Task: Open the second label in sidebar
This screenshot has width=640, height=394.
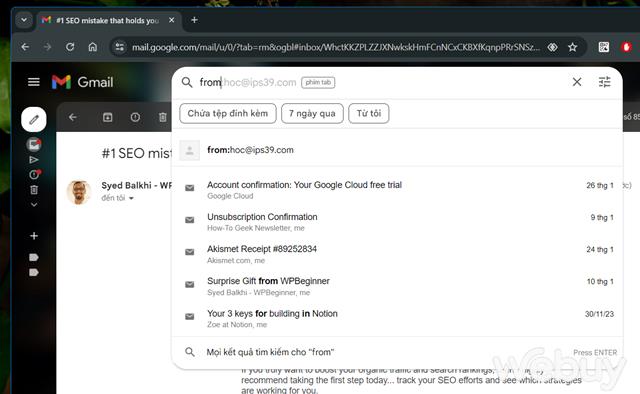Action: 34,272
